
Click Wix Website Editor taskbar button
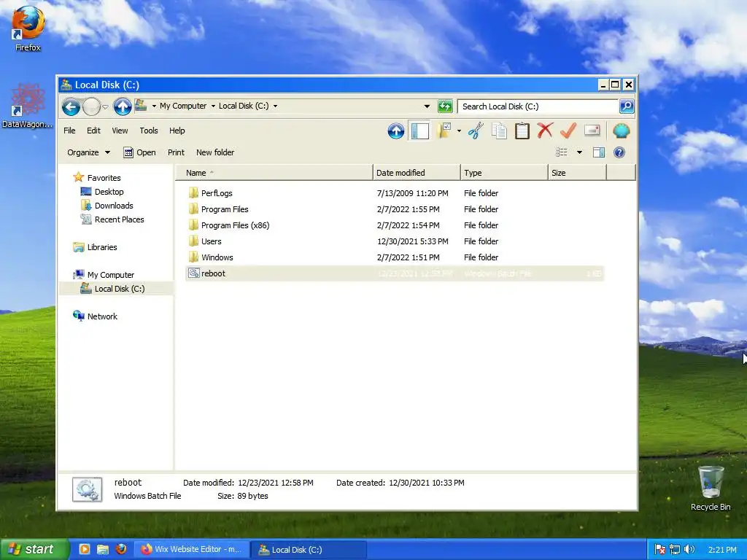pos(193,549)
